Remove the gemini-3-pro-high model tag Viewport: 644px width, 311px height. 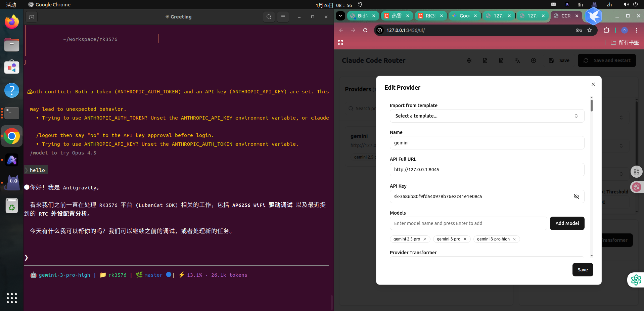click(514, 239)
